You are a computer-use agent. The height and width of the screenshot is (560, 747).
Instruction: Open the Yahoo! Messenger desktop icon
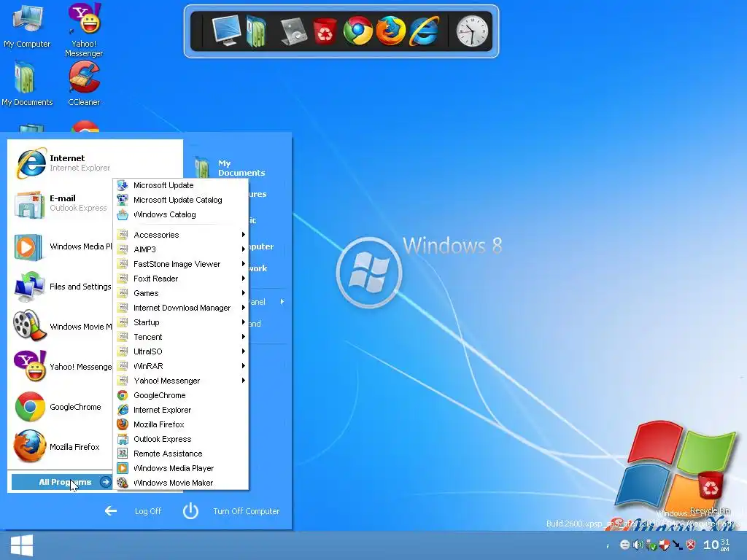[84, 29]
